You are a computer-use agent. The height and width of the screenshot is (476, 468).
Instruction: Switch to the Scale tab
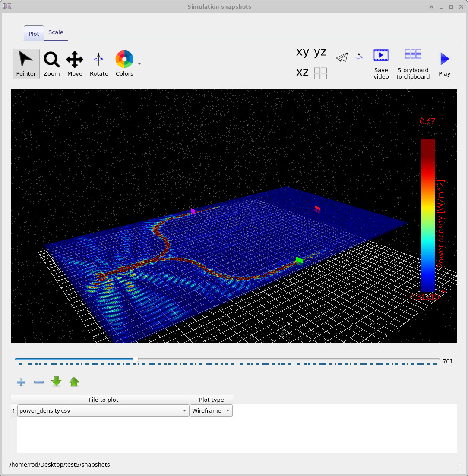[56, 32]
